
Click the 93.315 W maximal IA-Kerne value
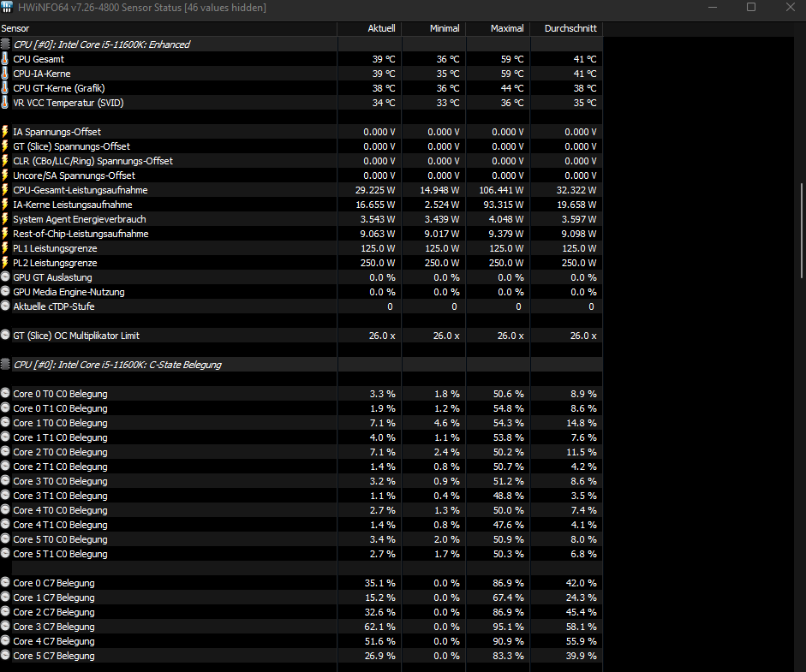(504, 205)
